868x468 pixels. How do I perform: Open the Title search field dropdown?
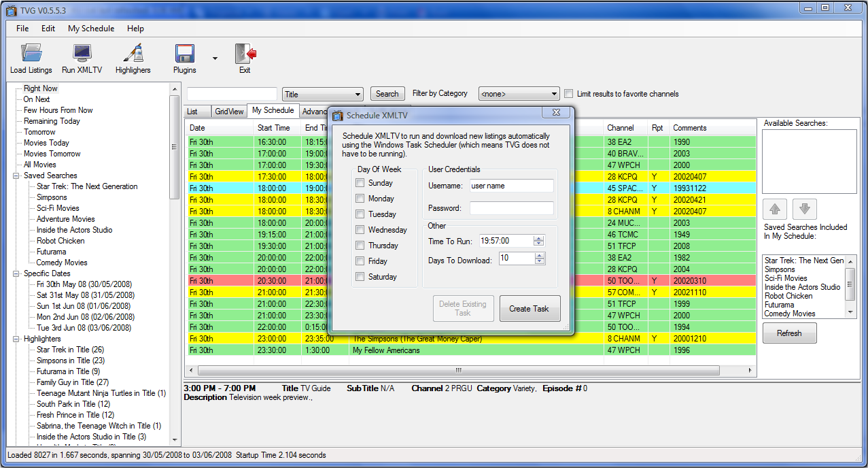(x=358, y=95)
